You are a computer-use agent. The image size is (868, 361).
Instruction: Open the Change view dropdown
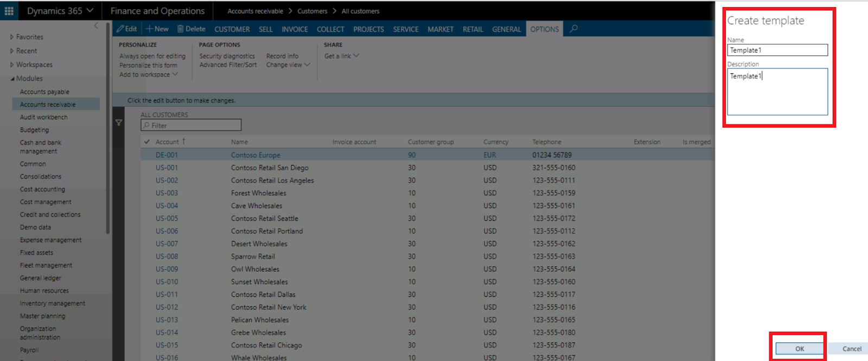(x=288, y=65)
